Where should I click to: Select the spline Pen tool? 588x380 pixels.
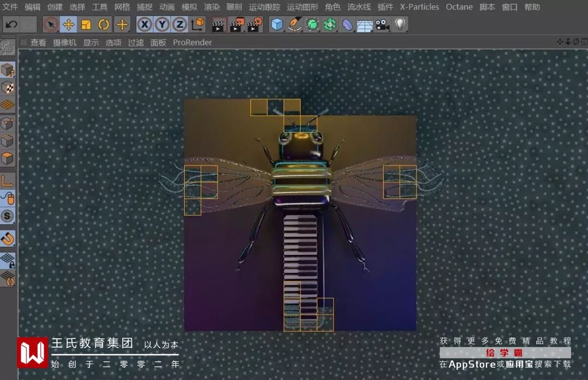click(295, 25)
